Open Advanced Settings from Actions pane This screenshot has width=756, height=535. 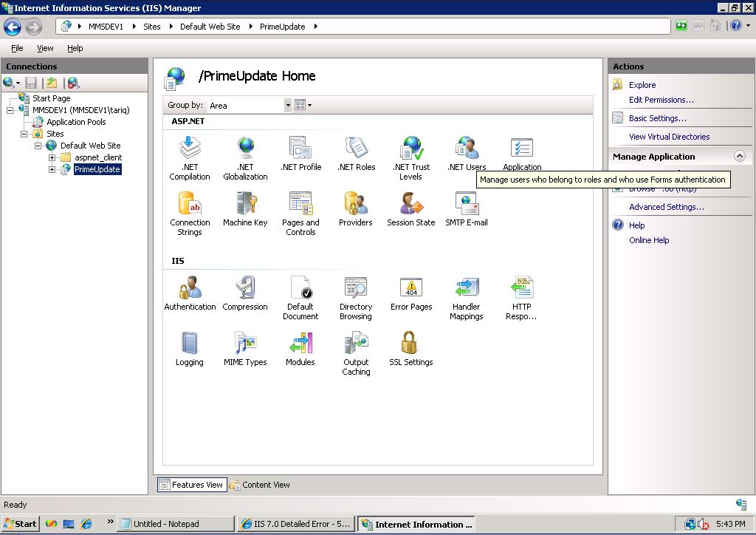click(x=667, y=207)
